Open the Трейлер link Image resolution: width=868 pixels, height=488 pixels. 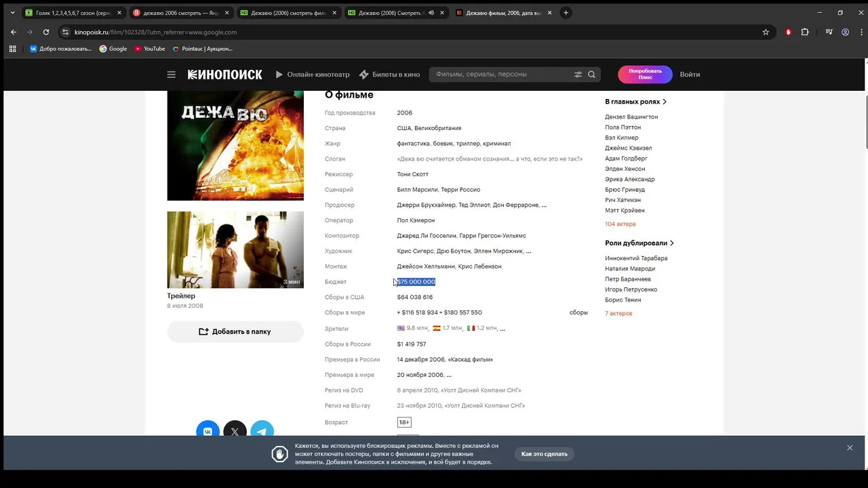181,296
